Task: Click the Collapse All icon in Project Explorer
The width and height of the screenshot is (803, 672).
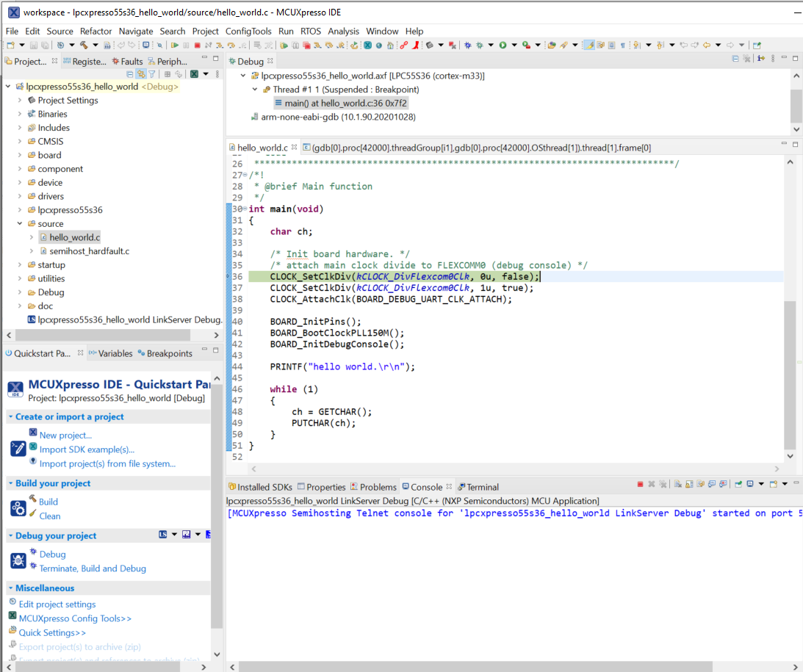Action: 130,74
